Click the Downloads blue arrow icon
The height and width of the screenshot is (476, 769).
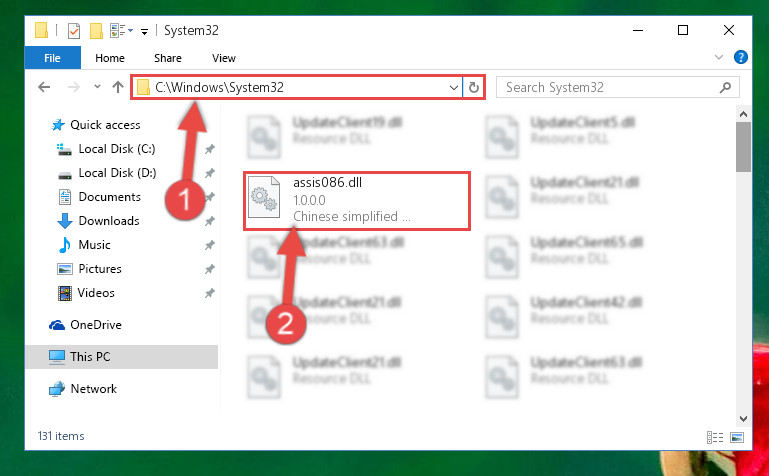65,221
